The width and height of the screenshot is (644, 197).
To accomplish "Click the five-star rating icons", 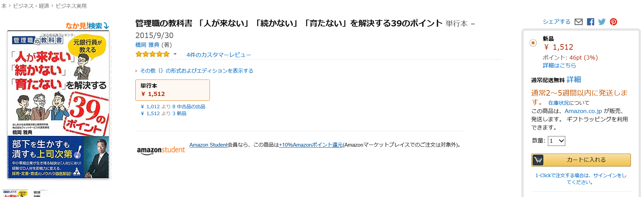I will tap(152, 54).
